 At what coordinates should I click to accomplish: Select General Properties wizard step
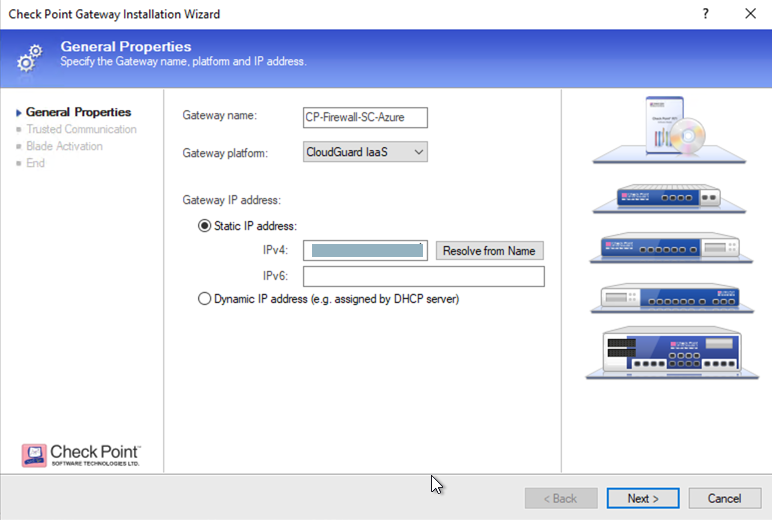pos(78,112)
